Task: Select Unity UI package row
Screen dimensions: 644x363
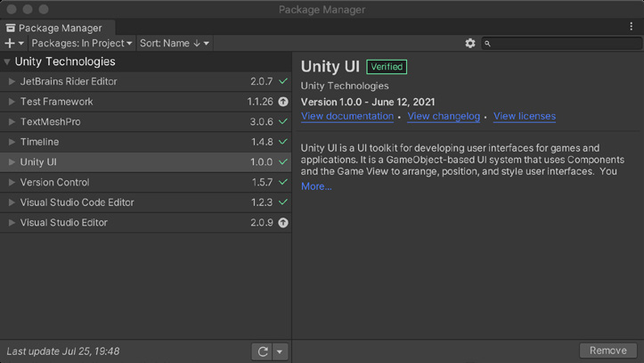Action: click(145, 162)
